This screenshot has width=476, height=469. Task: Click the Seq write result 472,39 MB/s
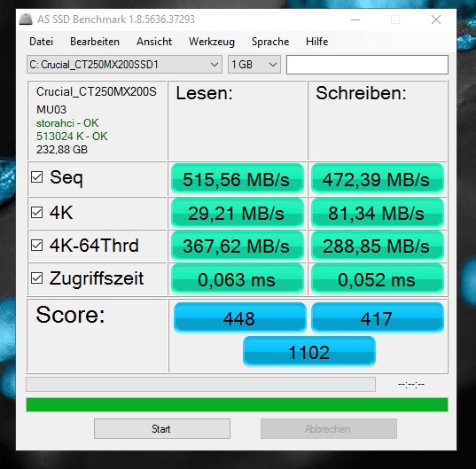pos(378,179)
